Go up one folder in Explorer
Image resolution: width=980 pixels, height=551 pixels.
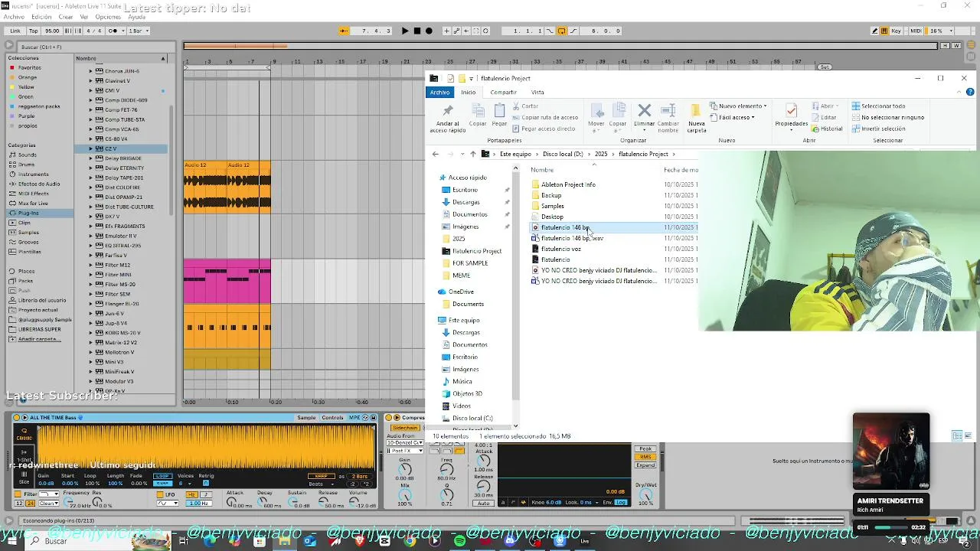pos(473,154)
